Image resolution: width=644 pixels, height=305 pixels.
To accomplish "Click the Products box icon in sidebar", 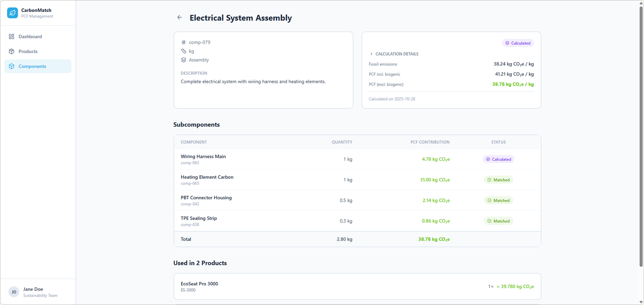I will (12, 51).
